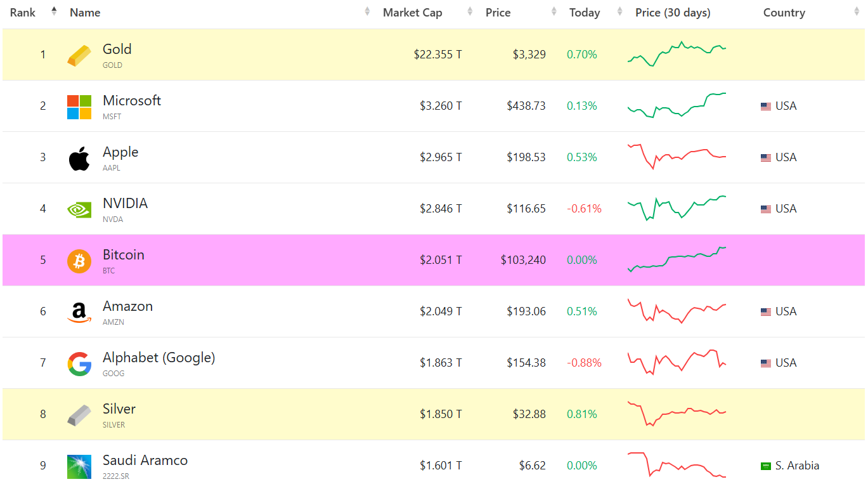Click the Microsoft logo icon
Viewport: 868px width, 484px height.
tap(79, 107)
